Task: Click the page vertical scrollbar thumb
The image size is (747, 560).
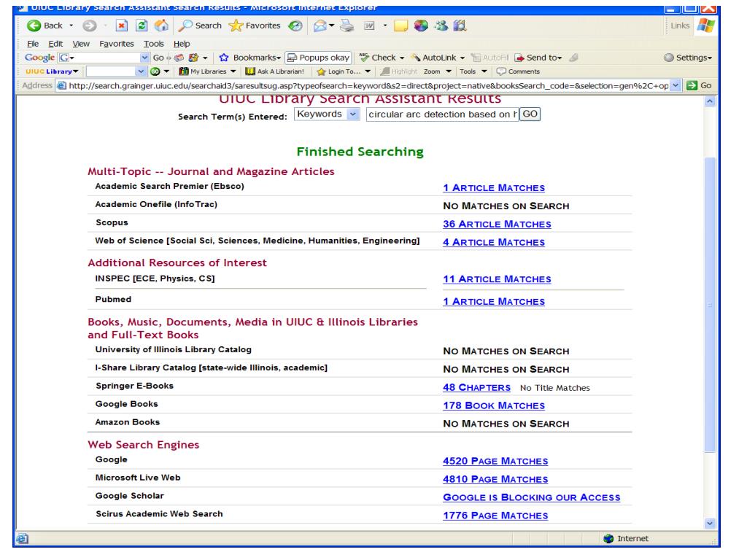Action: pyautogui.click(x=710, y=304)
